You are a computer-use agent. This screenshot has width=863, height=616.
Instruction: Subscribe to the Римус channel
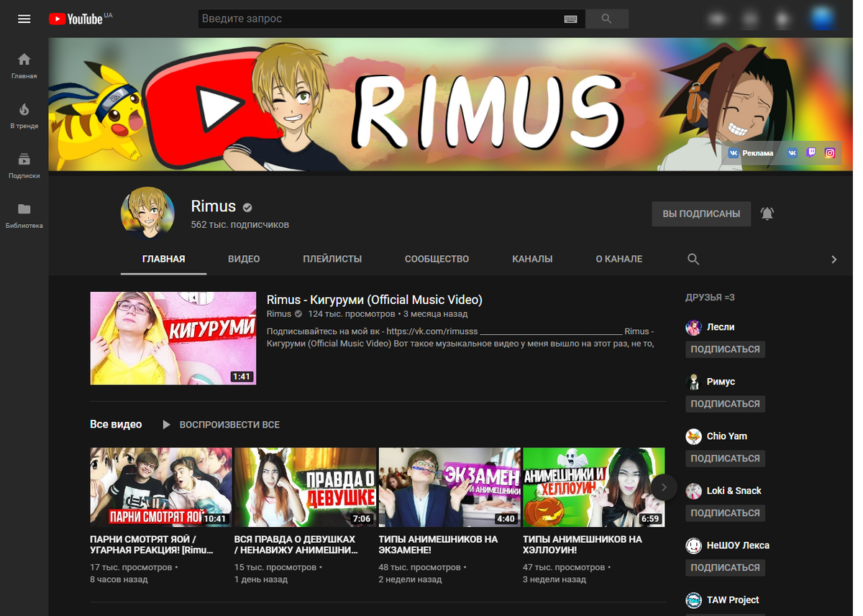tap(725, 404)
